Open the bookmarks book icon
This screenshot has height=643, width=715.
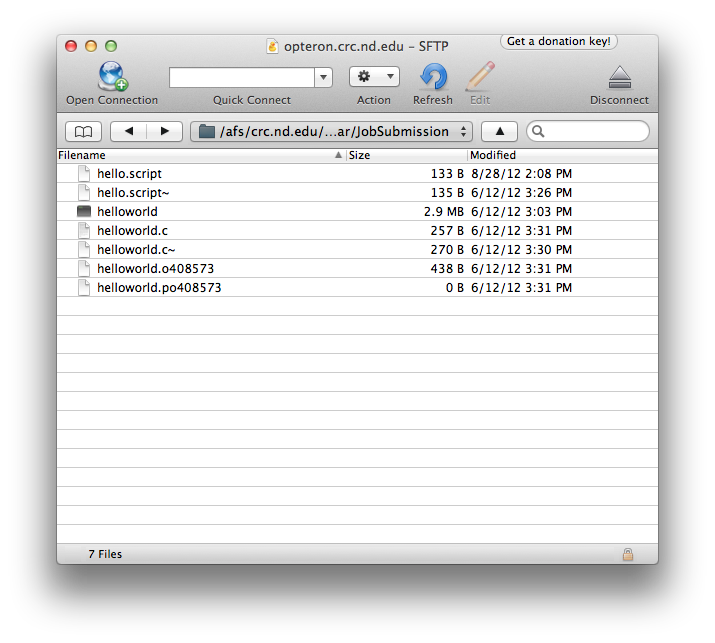84,132
